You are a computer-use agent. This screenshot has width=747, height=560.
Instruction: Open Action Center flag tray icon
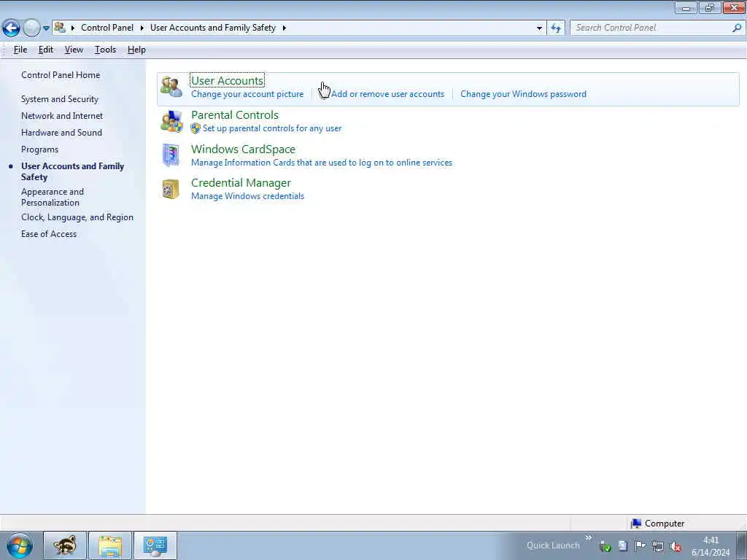click(640, 545)
